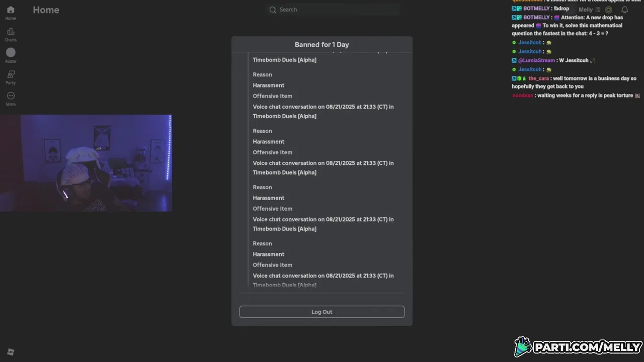Click the Home page heading
Screen dimensions: 644x362
coord(46,10)
